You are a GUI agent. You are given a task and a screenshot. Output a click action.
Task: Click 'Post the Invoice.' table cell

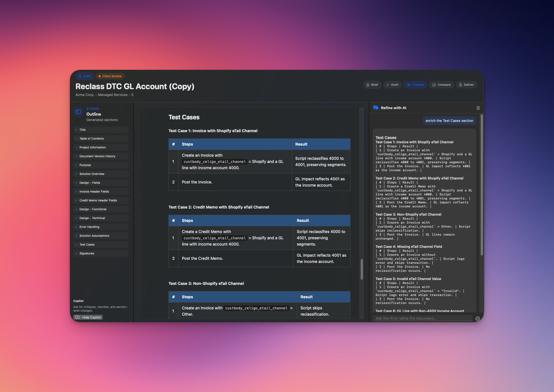click(x=235, y=182)
